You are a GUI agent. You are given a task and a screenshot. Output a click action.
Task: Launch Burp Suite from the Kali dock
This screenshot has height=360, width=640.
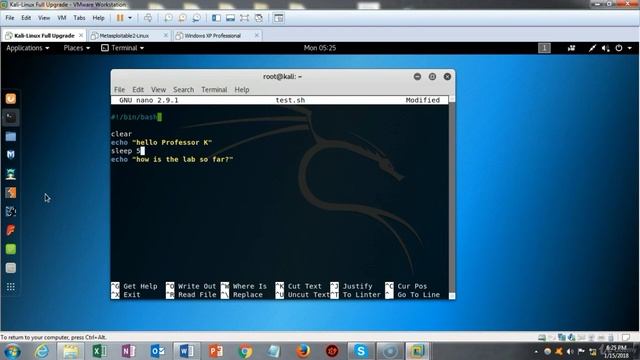pos(11,193)
